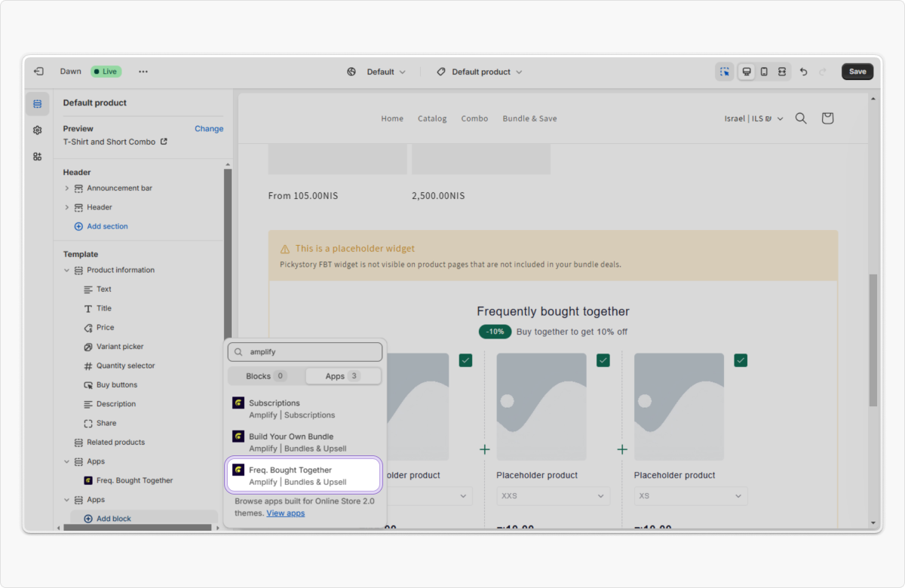
Task: Expand the Announcement bar section
Action: (67, 188)
